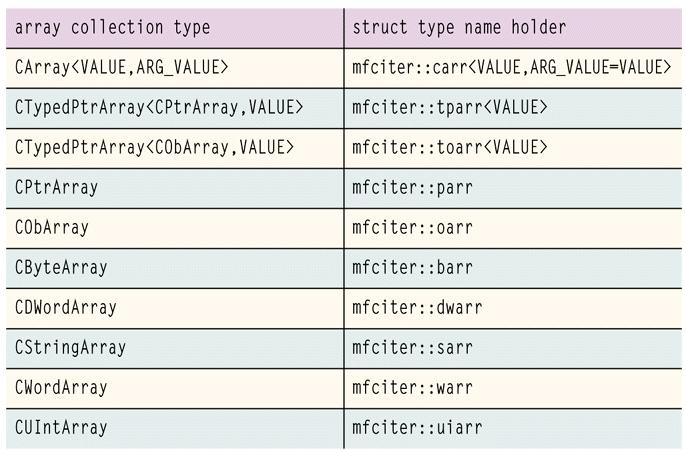Click the mfciter::barr cell

tap(412, 267)
